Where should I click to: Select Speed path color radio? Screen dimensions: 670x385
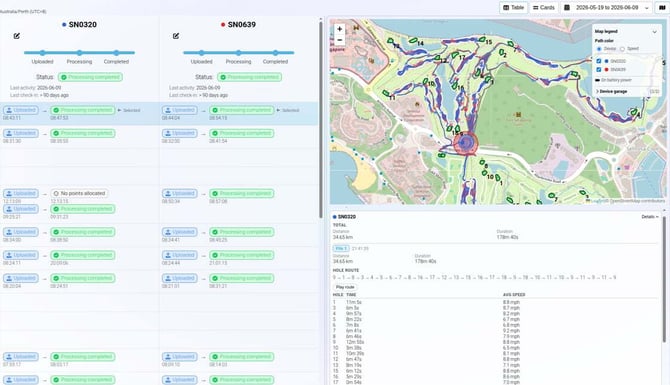pos(622,49)
